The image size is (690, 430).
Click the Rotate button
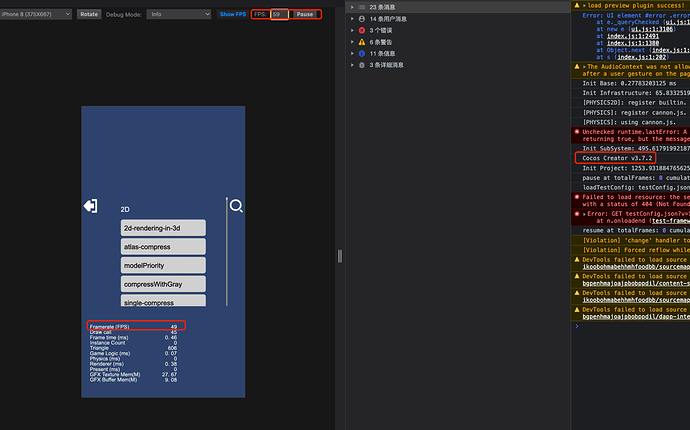(89, 15)
